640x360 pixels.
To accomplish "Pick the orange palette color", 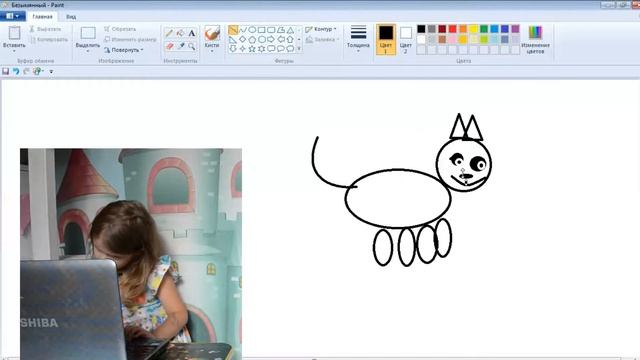I will [463, 29].
